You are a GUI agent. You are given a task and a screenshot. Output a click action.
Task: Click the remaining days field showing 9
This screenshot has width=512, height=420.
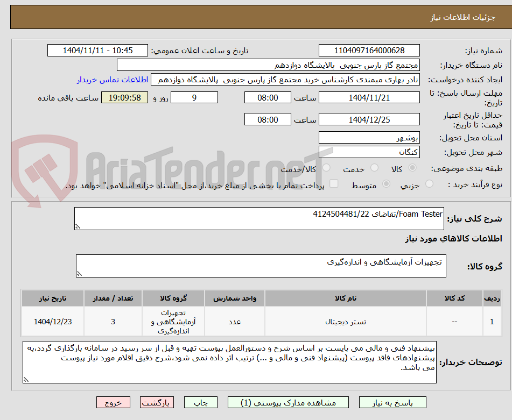(x=194, y=97)
